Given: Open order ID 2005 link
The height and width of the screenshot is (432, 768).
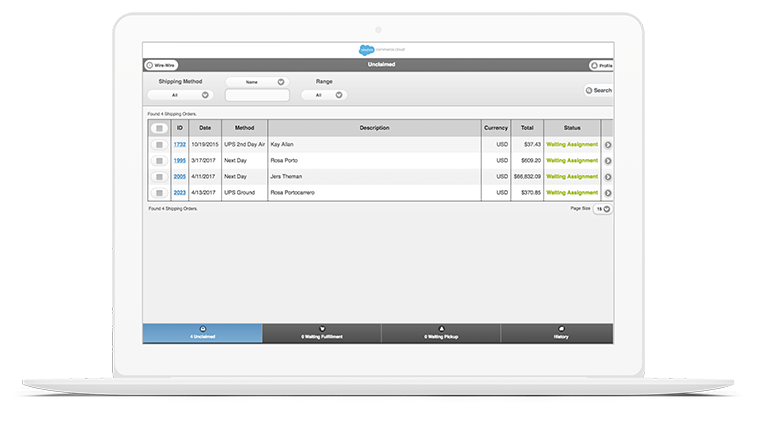Looking at the screenshot, I should [x=180, y=177].
